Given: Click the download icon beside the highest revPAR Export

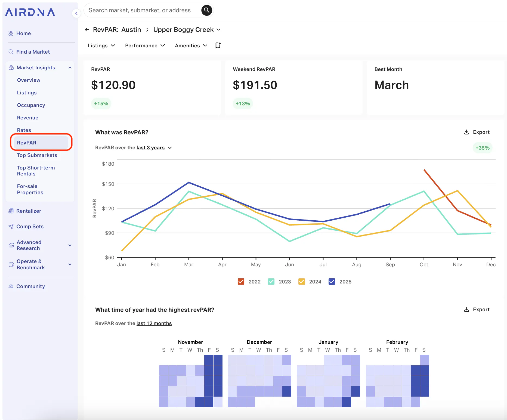Looking at the screenshot, I should click(x=466, y=310).
